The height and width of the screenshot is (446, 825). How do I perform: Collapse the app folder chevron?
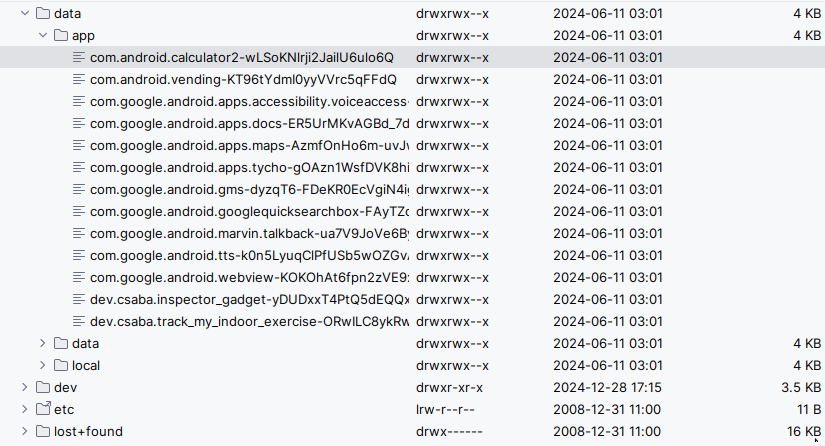pos(43,35)
